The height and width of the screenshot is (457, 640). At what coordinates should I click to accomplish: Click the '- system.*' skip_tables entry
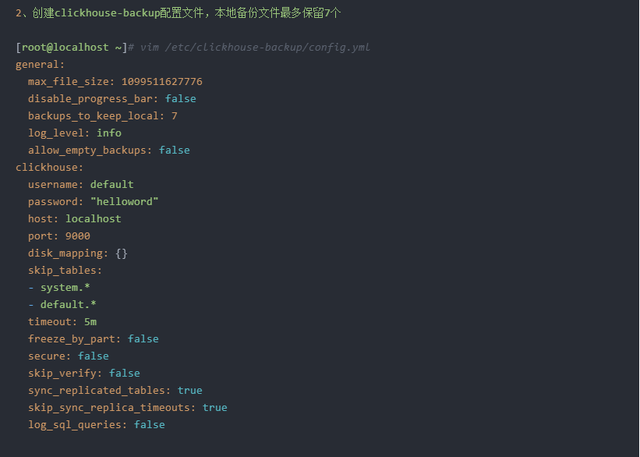pos(59,287)
